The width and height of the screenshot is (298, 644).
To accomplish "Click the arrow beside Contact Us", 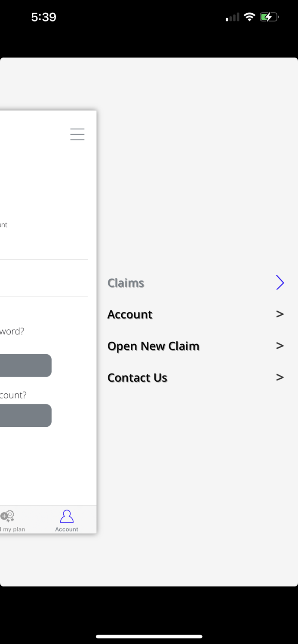I will (x=280, y=377).
